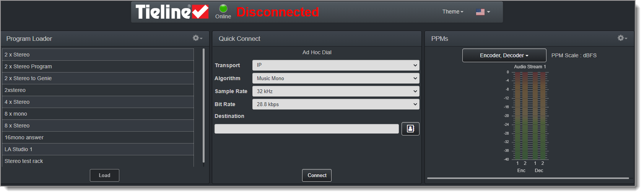Open the Bit Rate dropdown
This screenshot has height=195, width=644.
click(x=335, y=104)
